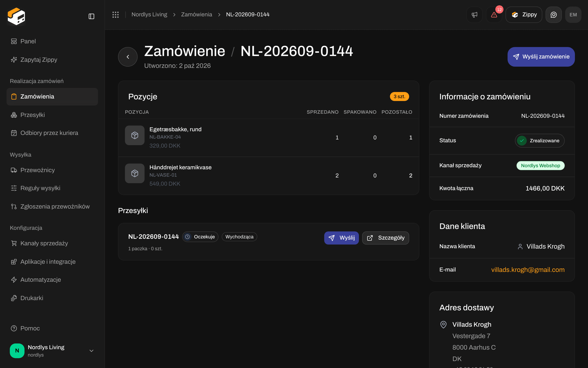Open Pomoc help link
The image size is (588, 368).
click(x=52, y=328)
